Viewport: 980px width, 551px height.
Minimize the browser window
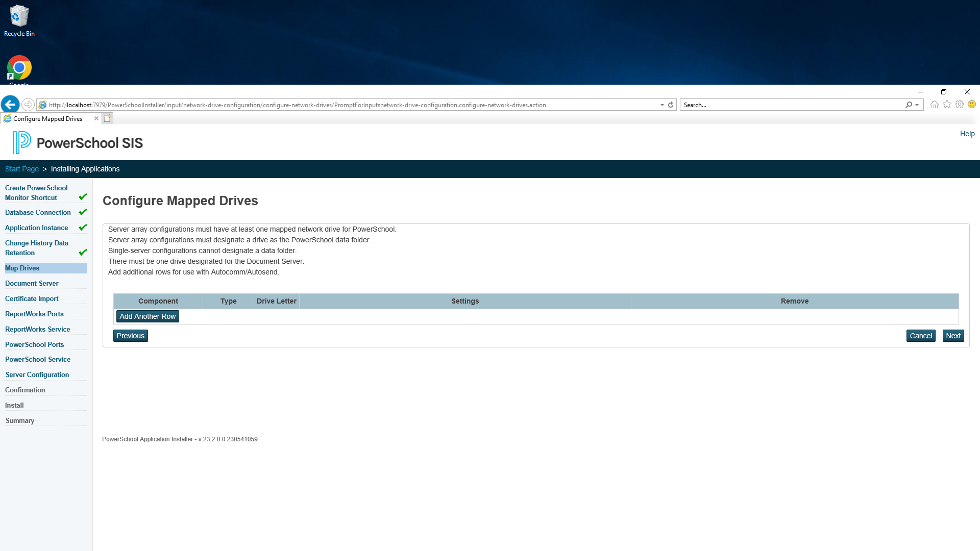pyautogui.click(x=921, y=92)
